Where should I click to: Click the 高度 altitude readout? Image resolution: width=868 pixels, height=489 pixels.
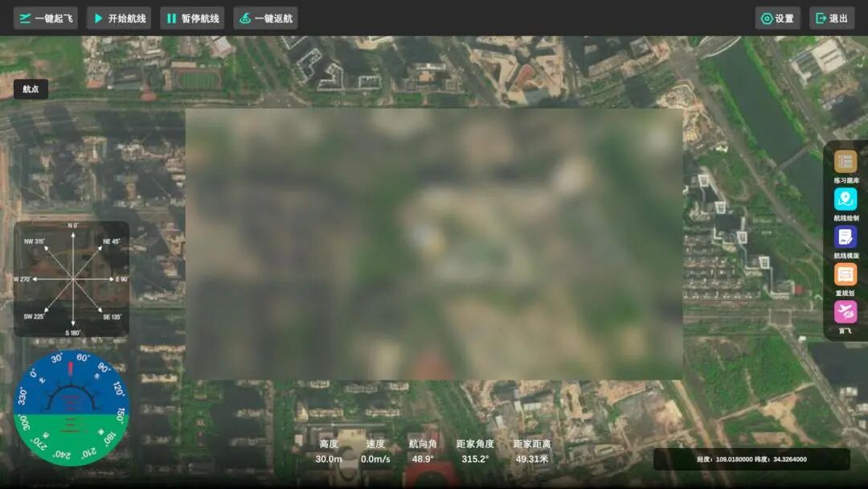coord(329,451)
